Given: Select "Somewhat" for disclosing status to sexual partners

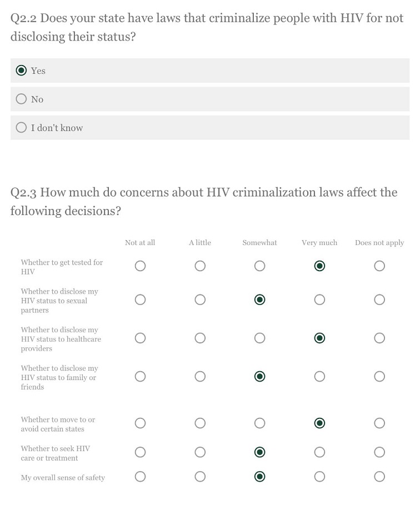Looking at the screenshot, I should click(259, 300).
